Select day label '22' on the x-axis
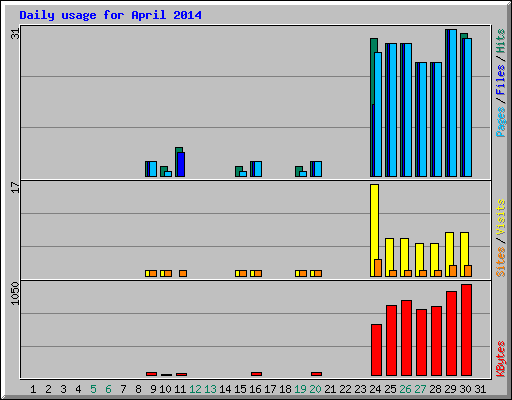Screen dimensions: 512x400 point(345,389)
